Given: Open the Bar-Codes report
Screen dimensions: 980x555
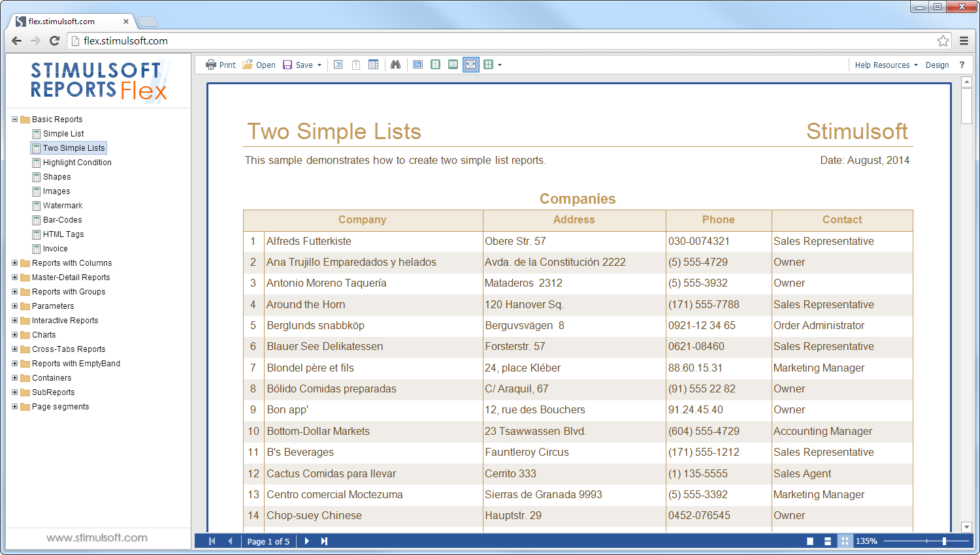Looking at the screenshot, I should [57, 220].
